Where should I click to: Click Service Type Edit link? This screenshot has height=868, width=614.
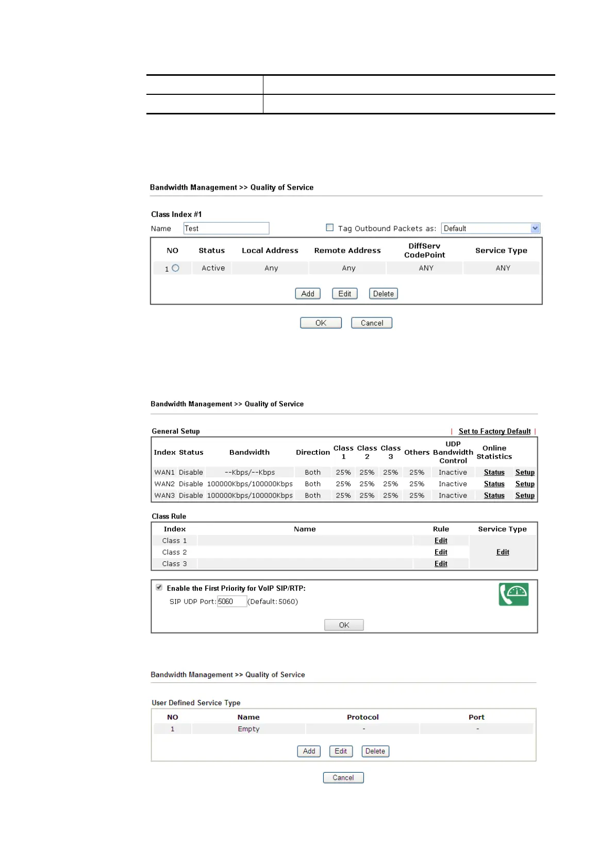[x=503, y=552]
